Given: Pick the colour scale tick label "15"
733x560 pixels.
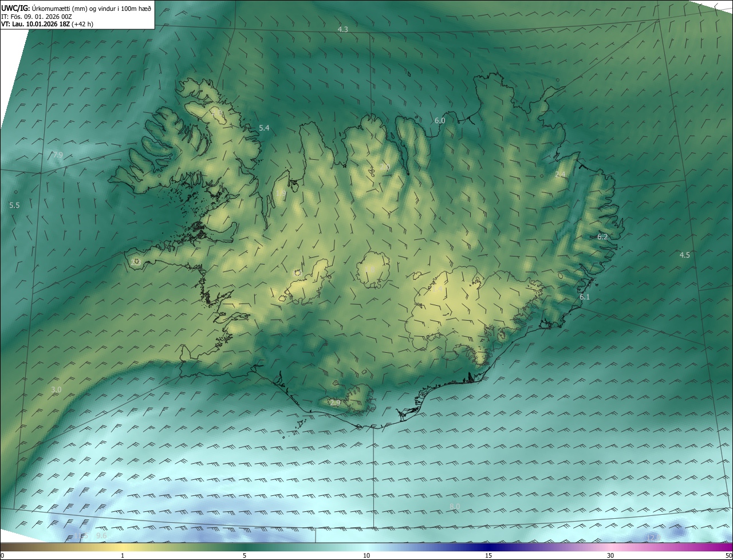Looking at the screenshot, I should pyautogui.click(x=488, y=555).
